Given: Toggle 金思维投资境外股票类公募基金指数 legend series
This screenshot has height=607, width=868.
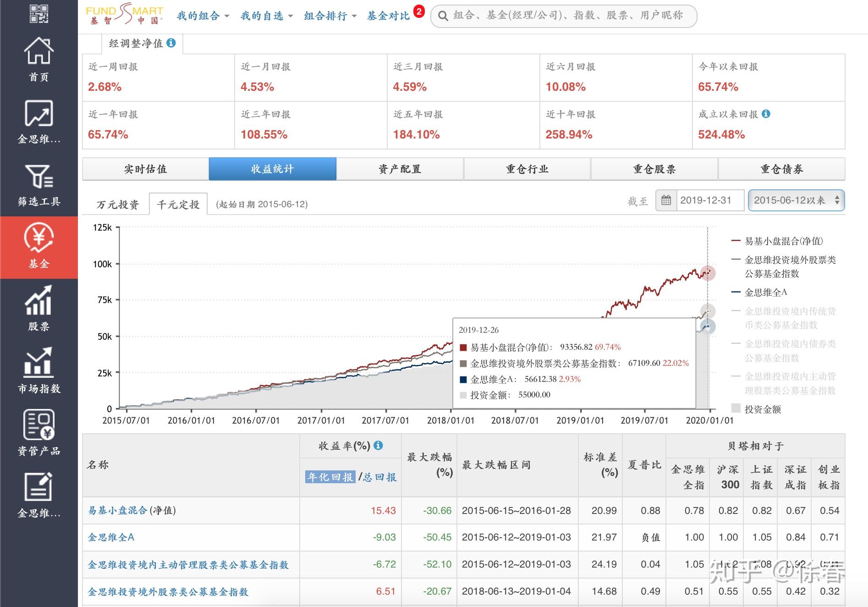Looking at the screenshot, I should point(784,266).
